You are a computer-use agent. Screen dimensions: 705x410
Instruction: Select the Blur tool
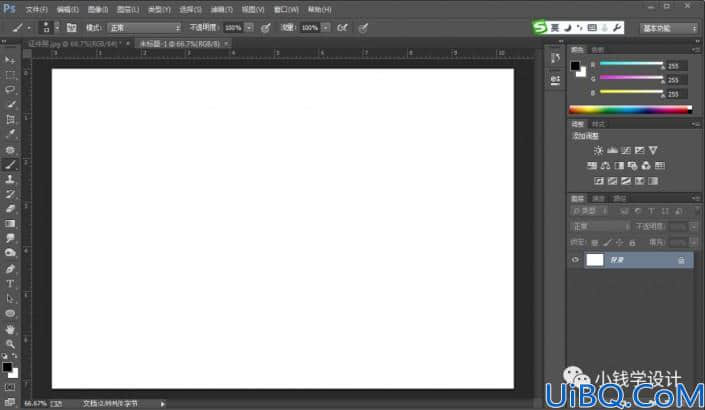click(x=10, y=238)
